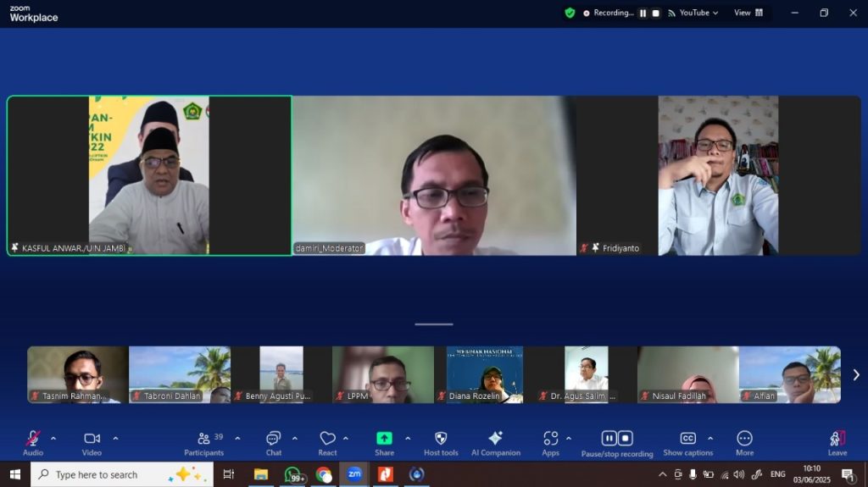This screenshot has height=487, width=868.
Task: Pause recording in the bottom toolbar
Action: click(x=609, y=438)
